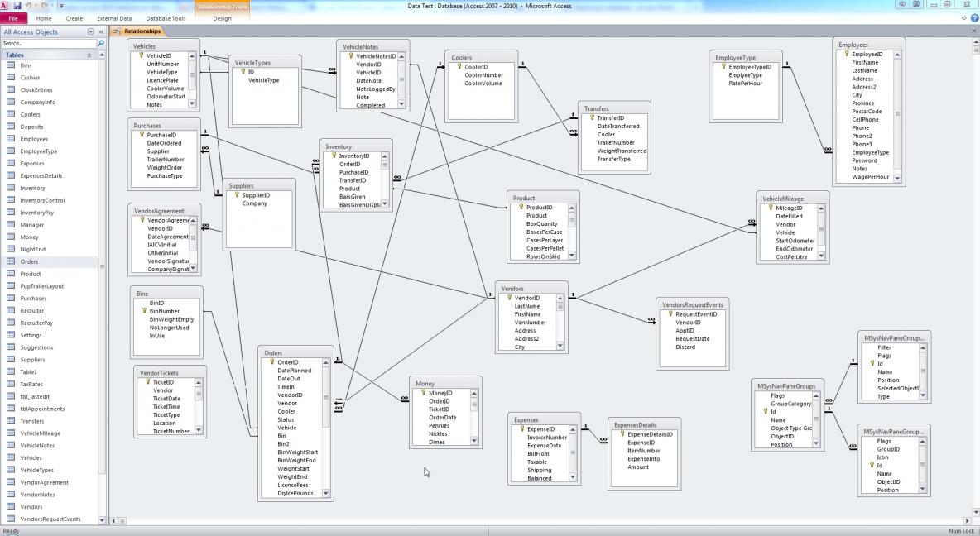Select the Deposits table icon

11,127
